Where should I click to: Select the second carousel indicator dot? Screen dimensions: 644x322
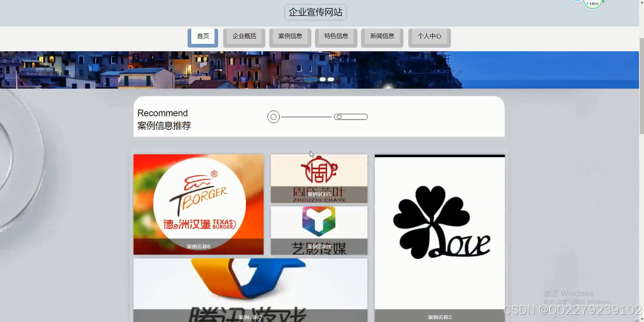click(322, 79)
